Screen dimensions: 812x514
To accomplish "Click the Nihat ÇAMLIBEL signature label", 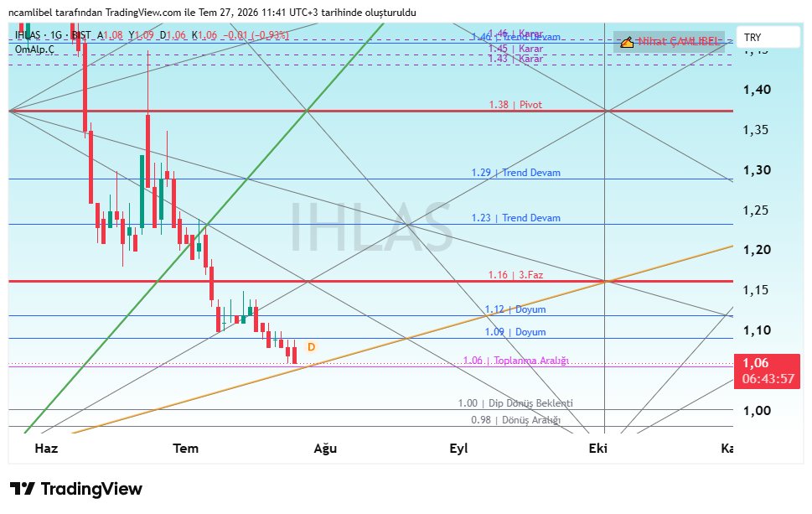I will point(679,41).
